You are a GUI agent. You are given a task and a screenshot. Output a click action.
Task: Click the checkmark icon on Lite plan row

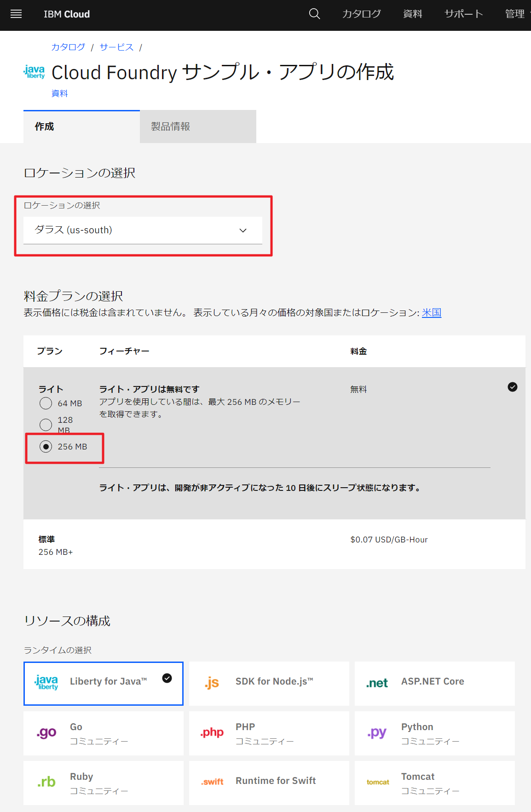tap(513, 387)
